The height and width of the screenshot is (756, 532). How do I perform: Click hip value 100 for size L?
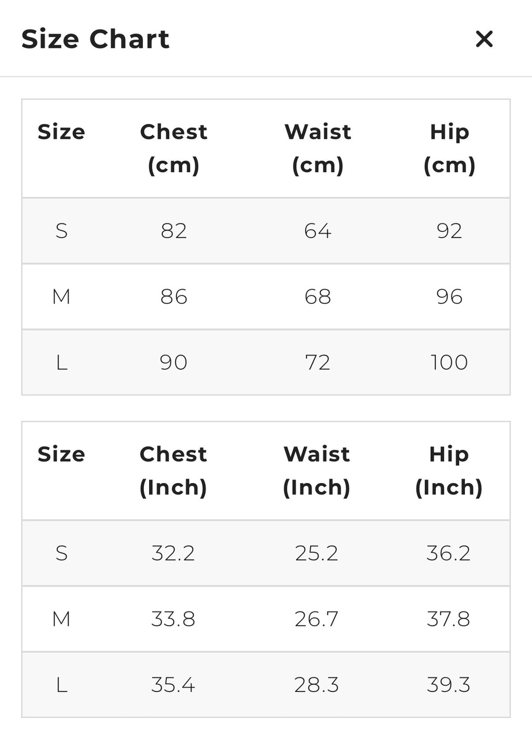[449, 362]
